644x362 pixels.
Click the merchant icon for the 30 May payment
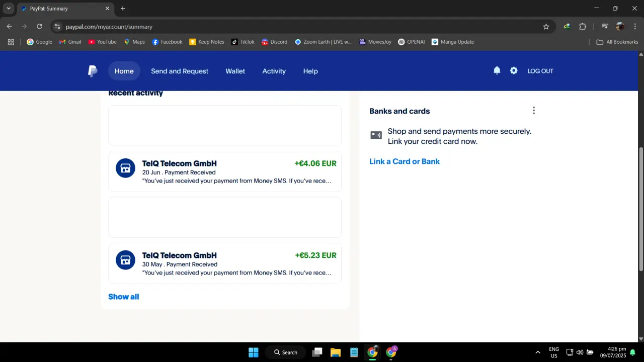[126, 260]
